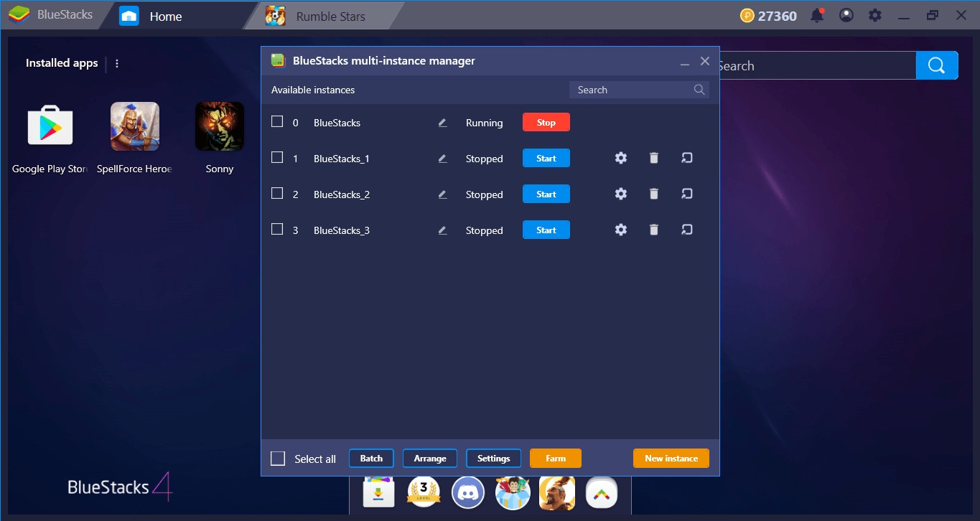Click the home Search input box

[818, 65]
